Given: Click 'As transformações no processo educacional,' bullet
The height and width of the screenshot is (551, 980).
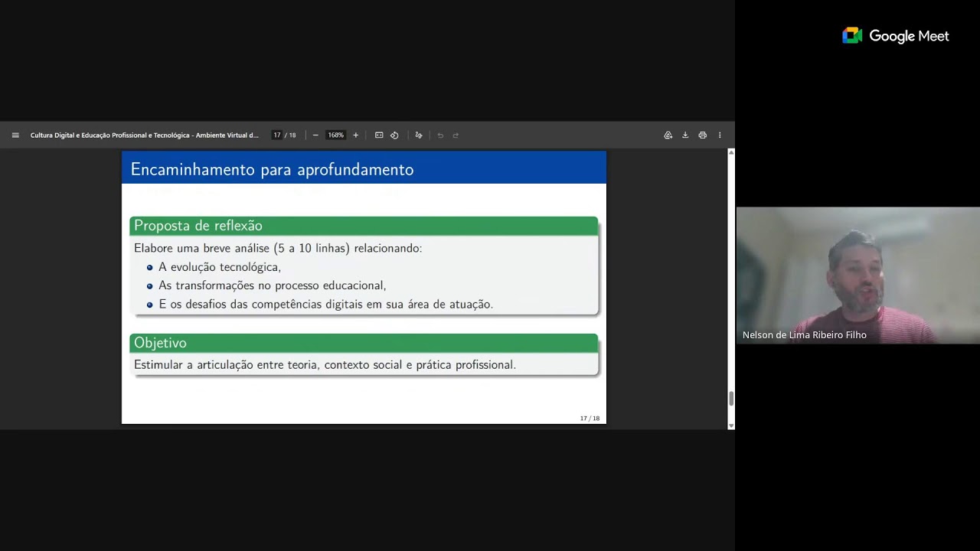Looking at the screenshot, I should coord(272,285).
